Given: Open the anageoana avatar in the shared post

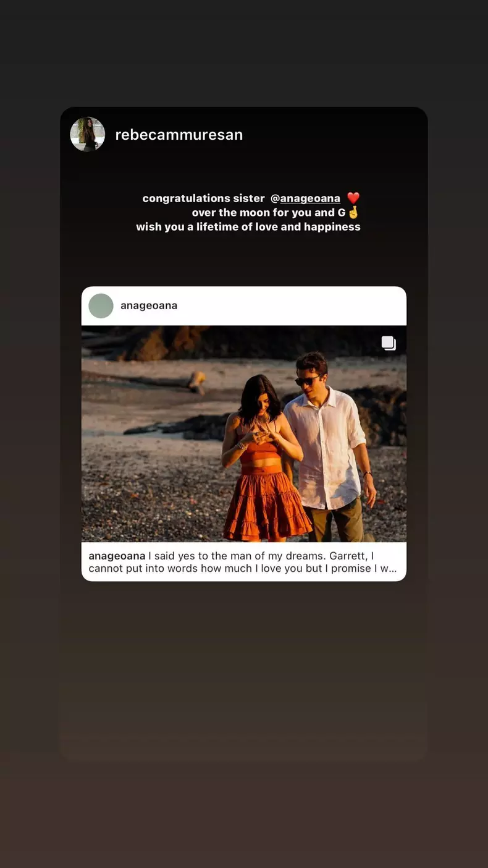Looking at the screenshot, I should point(101,306).
